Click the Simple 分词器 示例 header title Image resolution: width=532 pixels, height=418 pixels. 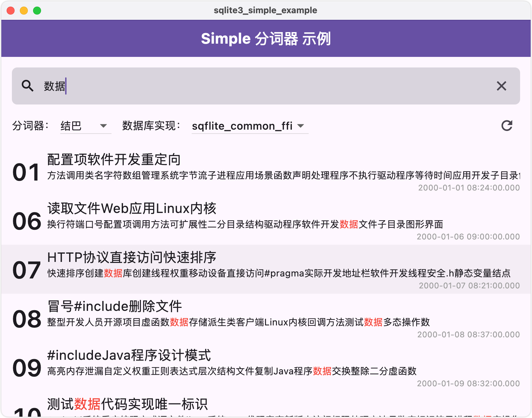point(266,39)
